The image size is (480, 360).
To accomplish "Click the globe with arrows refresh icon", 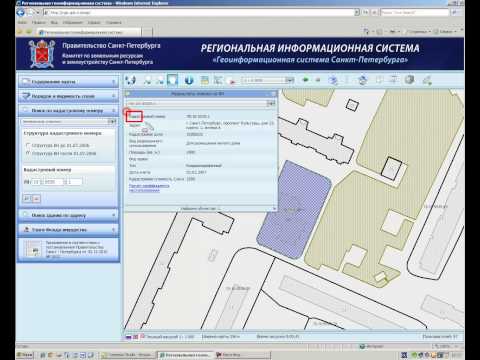I will coord(363,80).
